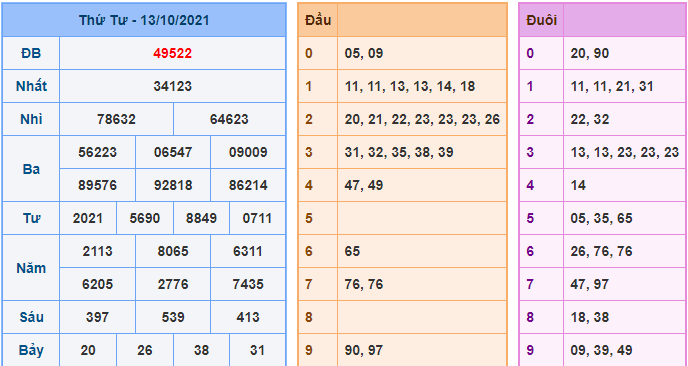Click the Ba prize number 06547
688x366 pixels.
[173, 152]
